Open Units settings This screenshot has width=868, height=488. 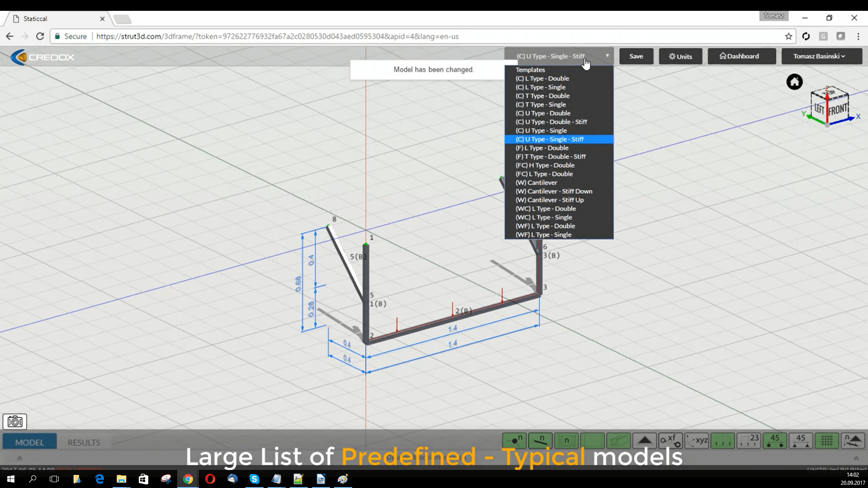(680, 56)
